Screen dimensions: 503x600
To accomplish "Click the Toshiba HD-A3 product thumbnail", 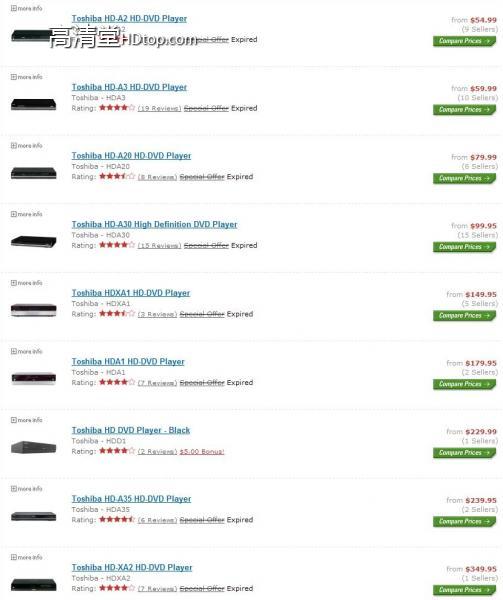I will click(x=34, y=104).
